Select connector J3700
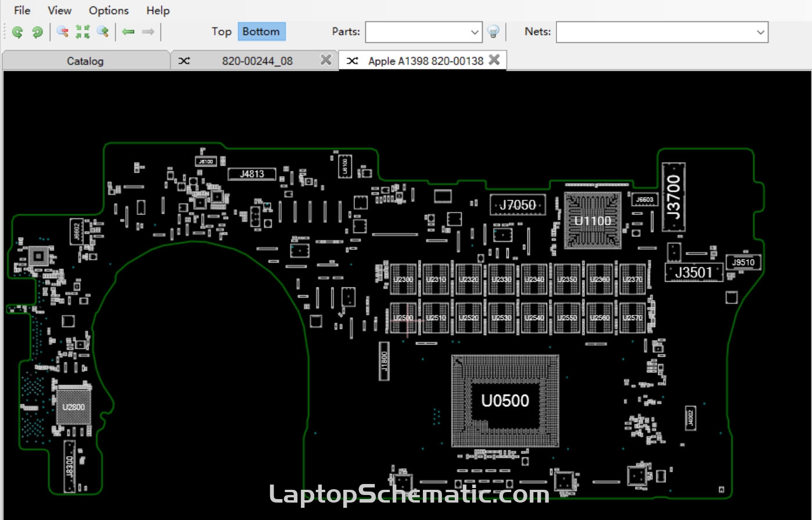The height and width of the screenshot is (520, 812). tap(674, 198)
